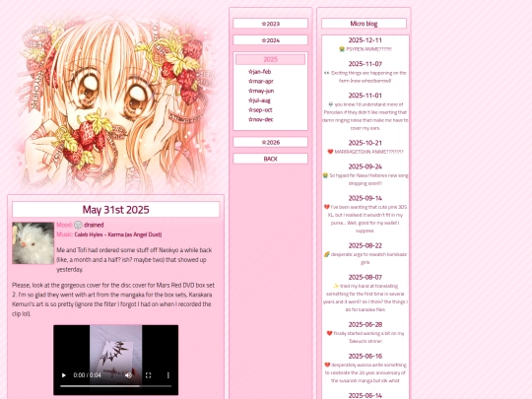Open the sep-oct entries link
532x399 pixels.
(260, 109)
